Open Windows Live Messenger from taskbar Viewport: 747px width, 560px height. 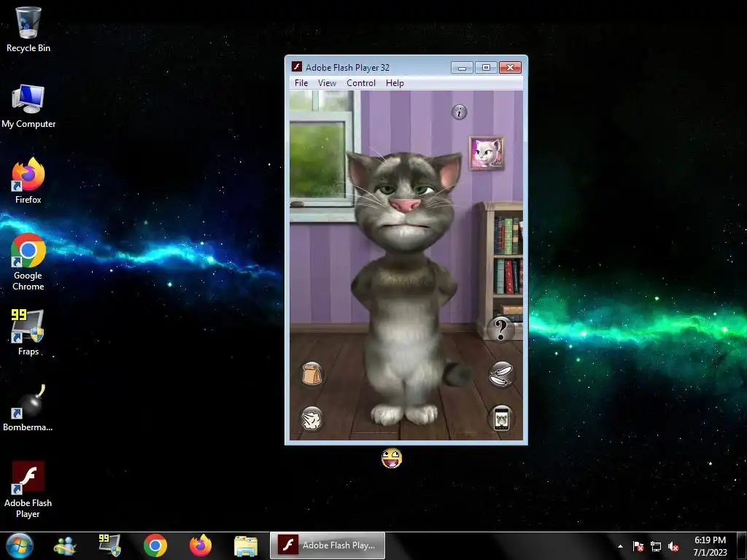65,545
